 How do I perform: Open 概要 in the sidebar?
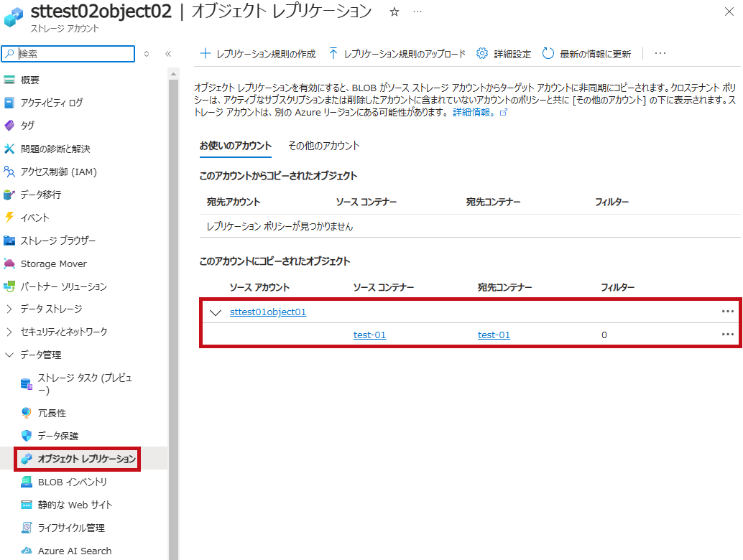point(30,80)
